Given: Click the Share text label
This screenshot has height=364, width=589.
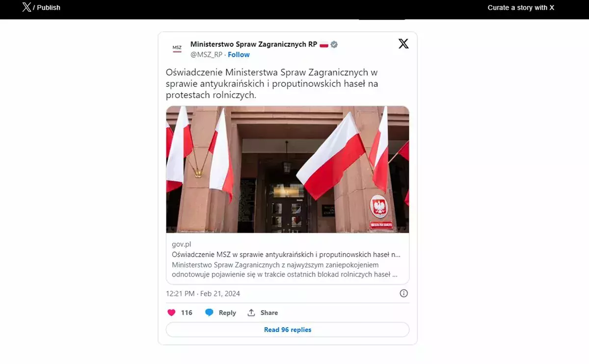Looking at the screenshot, I should point(269,312).
